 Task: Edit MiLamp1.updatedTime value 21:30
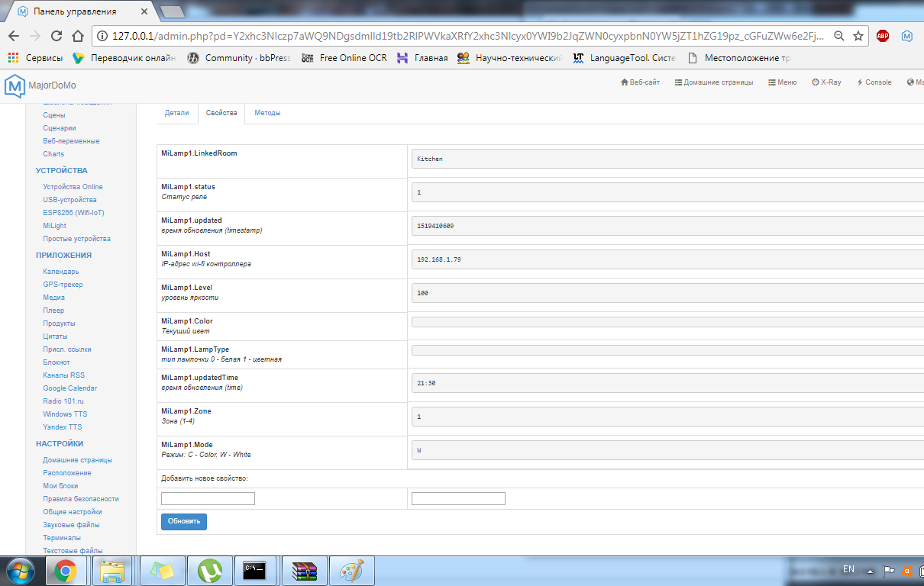pyautogui.click(x=667, y=383)
